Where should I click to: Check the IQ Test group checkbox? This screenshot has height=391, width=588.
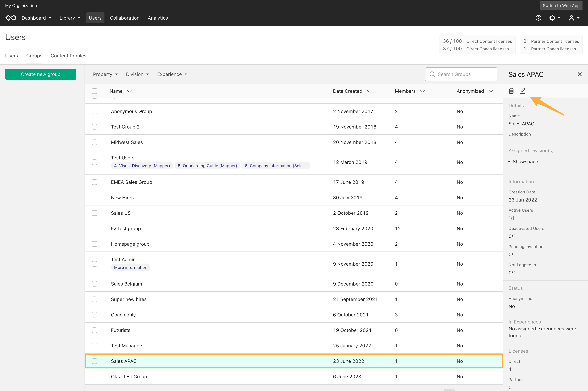pos(95,229)
